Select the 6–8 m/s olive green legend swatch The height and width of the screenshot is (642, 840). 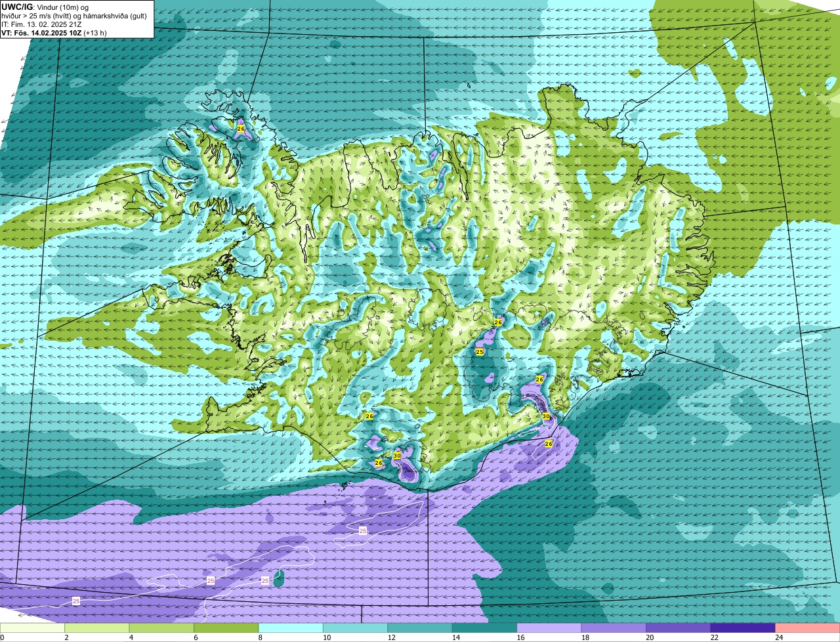pos(226,628)
